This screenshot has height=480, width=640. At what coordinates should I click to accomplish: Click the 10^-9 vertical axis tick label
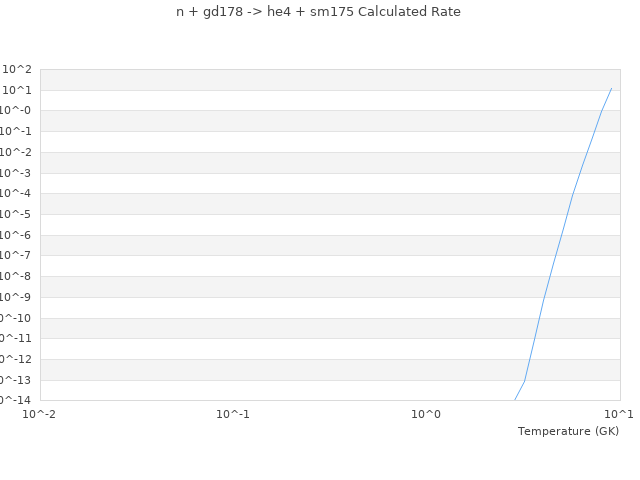(15, 297)
